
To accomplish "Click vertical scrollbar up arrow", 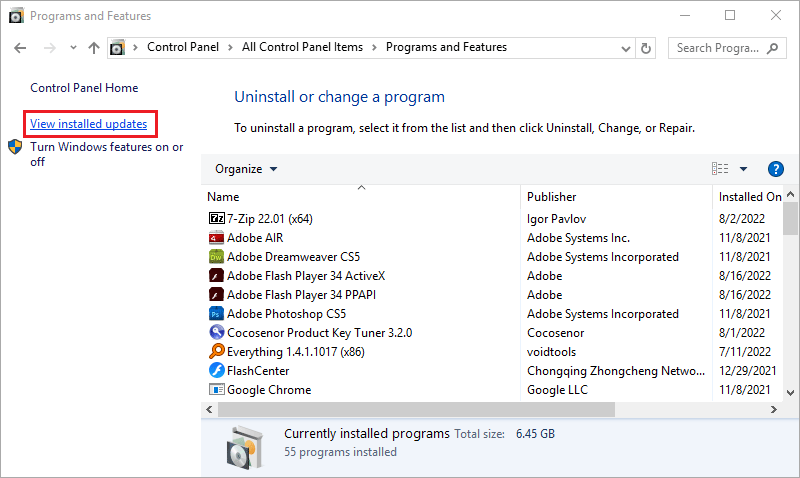I will (790, 194).
